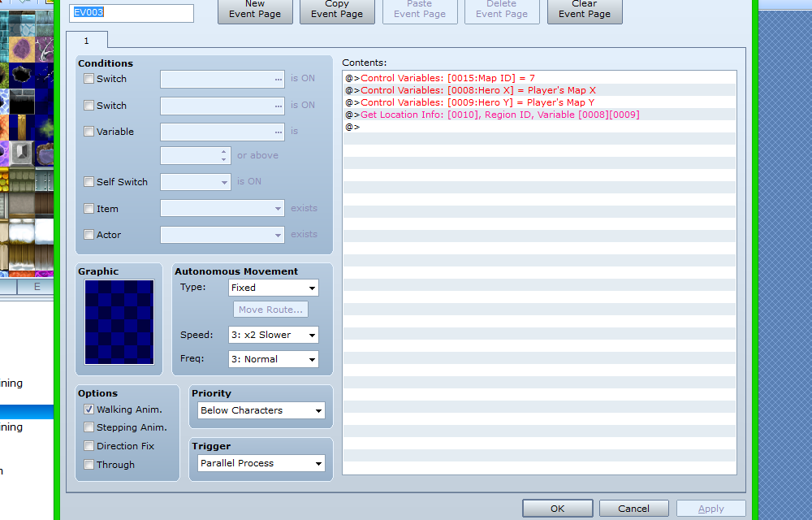
Task: Select the purple pond with rocky rim tile
Action: (46, 151)
